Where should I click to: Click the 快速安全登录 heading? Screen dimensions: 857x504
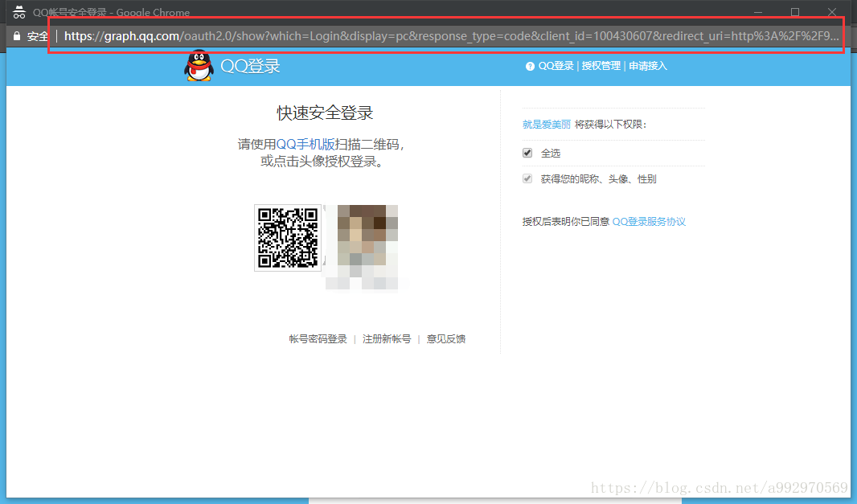[x=326, y=113]
